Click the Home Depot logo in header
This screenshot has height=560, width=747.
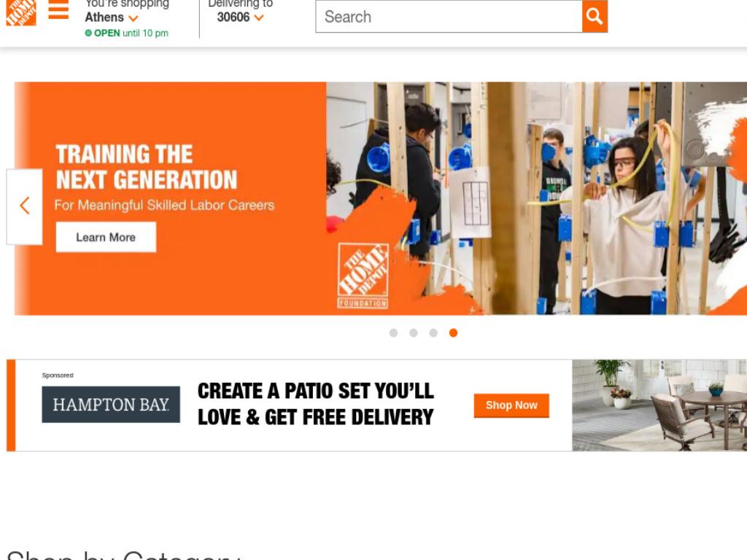pyautogui.click(x=21, y=12)
